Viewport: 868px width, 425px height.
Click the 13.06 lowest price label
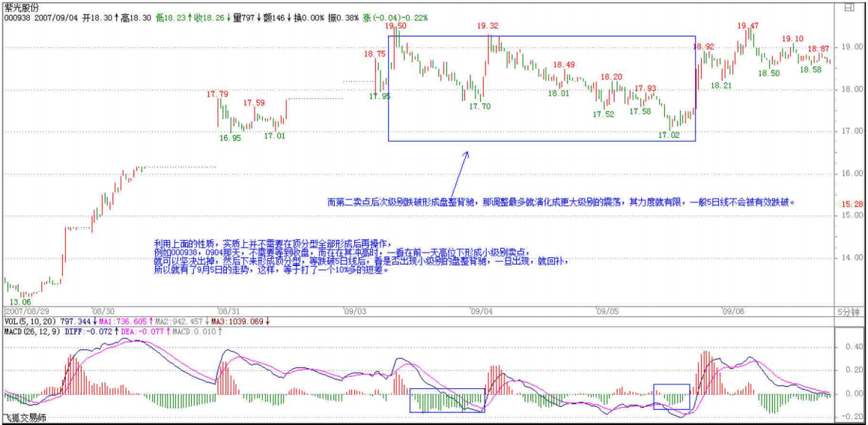[20, 301]
